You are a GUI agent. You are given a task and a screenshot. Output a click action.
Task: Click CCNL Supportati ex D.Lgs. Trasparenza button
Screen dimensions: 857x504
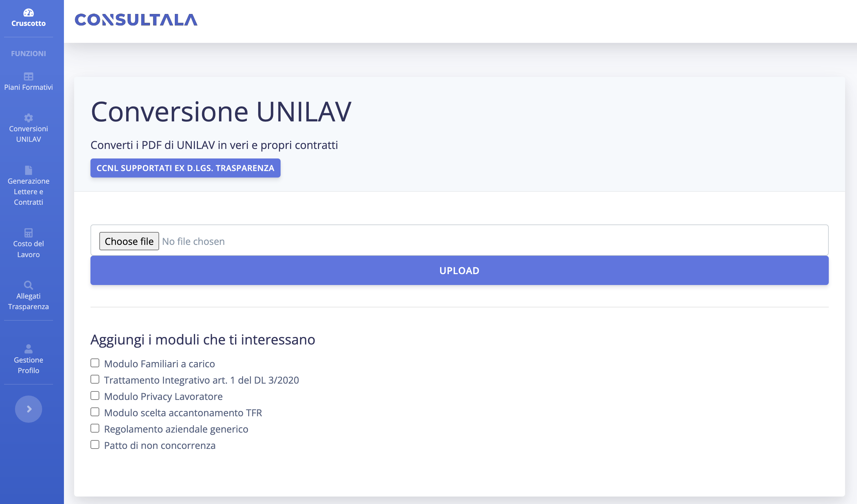point(185,168)
